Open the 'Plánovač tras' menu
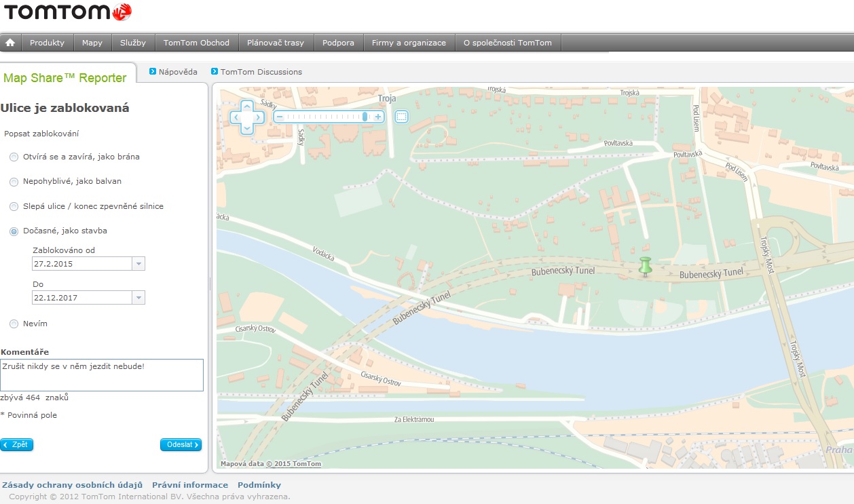This screenshot has width=854, height=504. click(276, 43)
